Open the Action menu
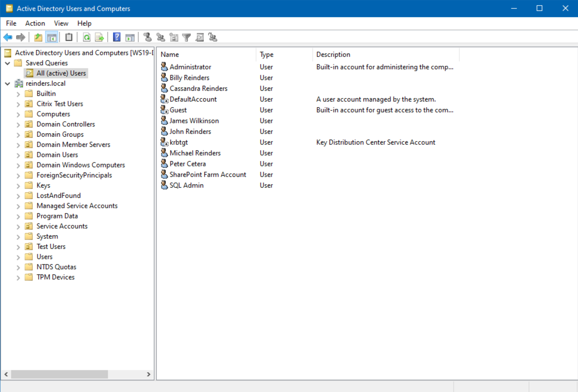Screen dimensions: 578x392 [35, 23]
